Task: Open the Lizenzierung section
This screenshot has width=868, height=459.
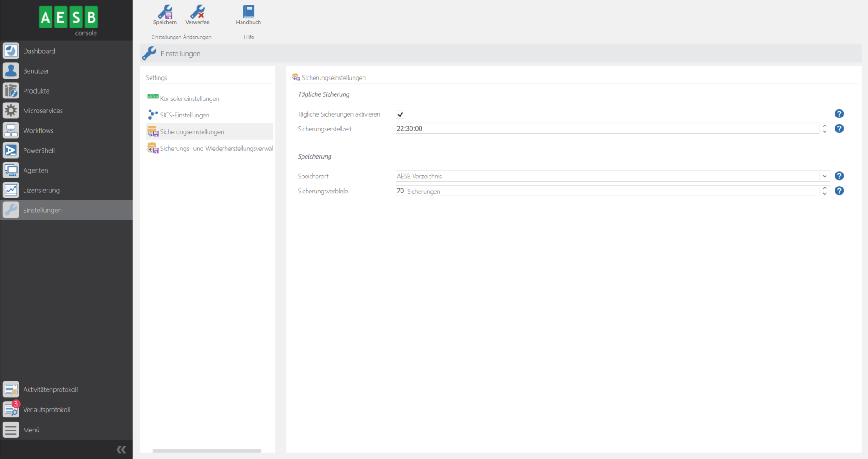Action: (41, 190)
